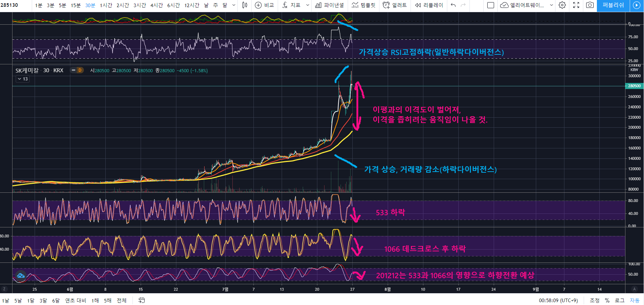Redo the chart action
Viewport: 644px width, 305px height.
coord(463,5)
